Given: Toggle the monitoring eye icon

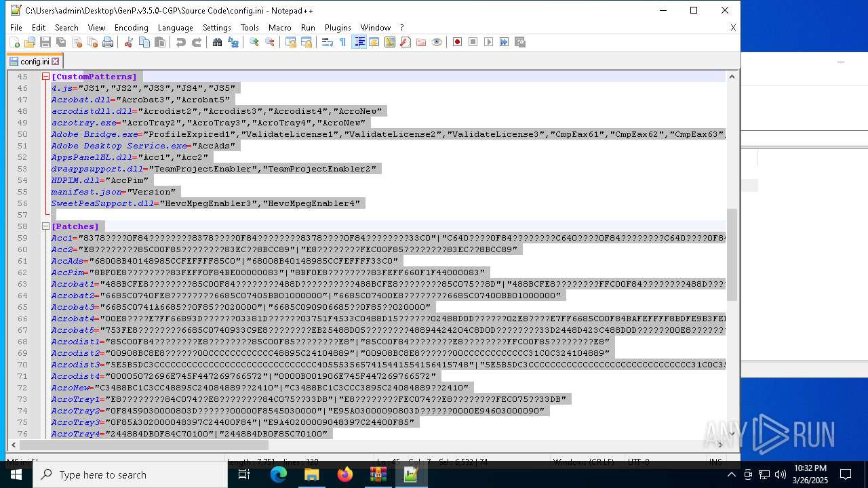Looking at the screenshot, I should pos(437,42).
